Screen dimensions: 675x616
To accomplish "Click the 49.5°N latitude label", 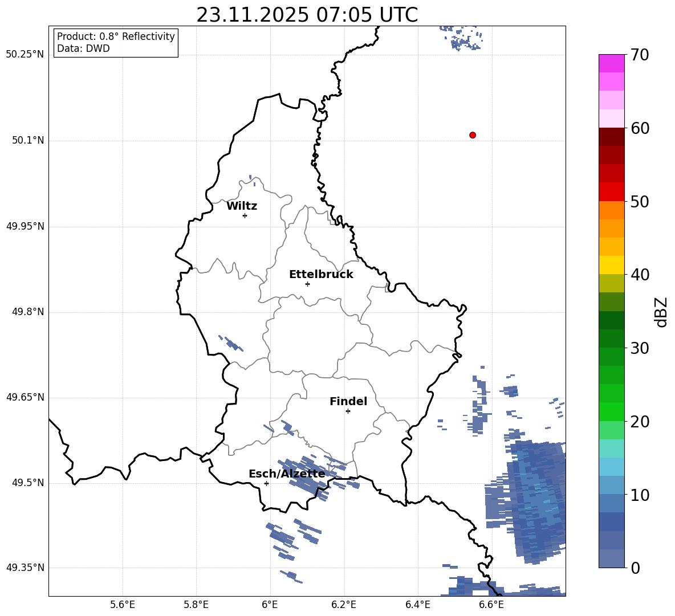I will (x=28, y=483).
